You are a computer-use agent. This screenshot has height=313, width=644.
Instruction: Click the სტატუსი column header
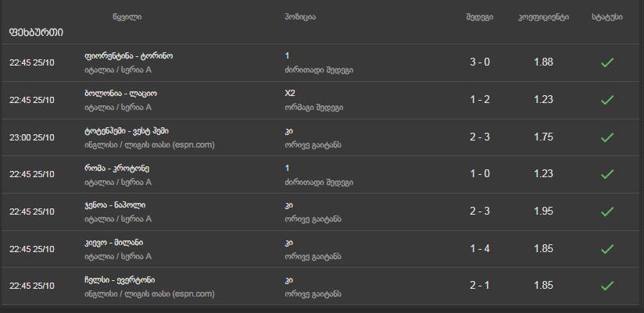[x=606, y=17]
